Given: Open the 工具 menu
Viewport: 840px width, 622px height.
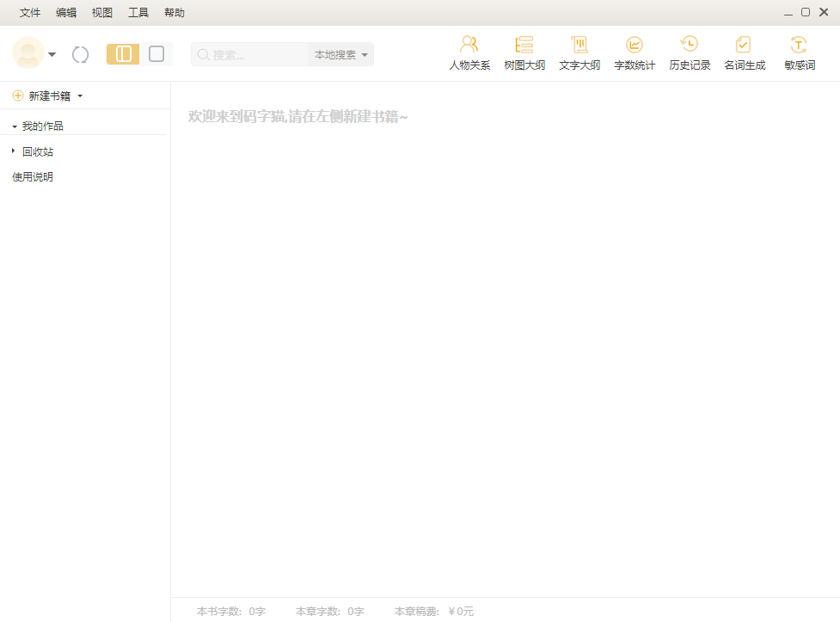Looking at the screenshot, I should 138,12.
